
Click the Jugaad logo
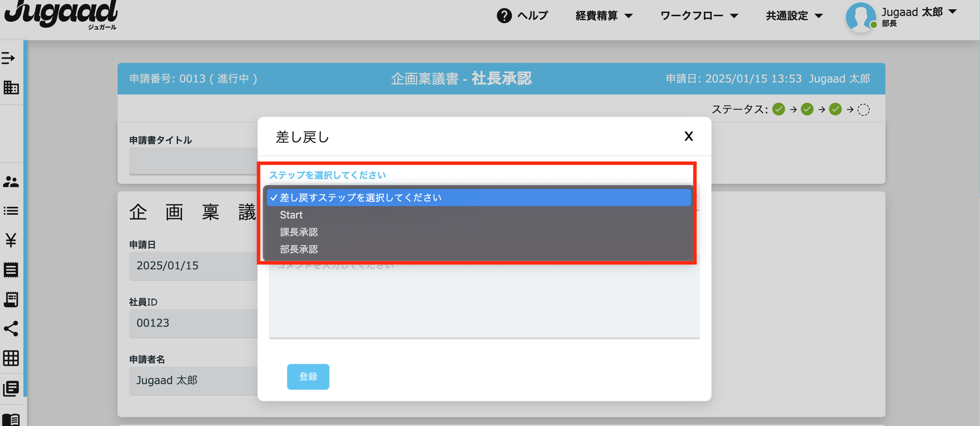[61, 14]
